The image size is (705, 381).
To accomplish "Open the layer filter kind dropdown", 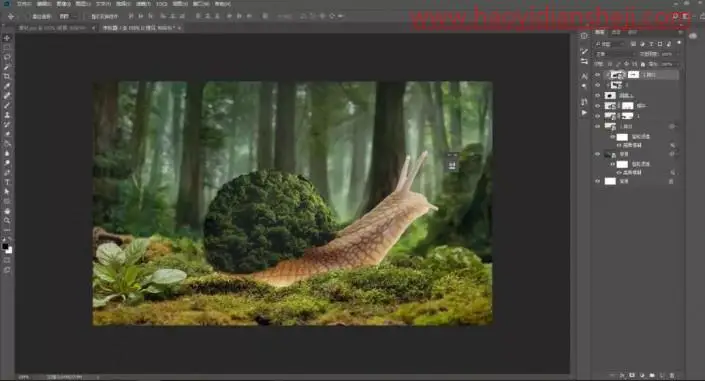I will (610, 44).
